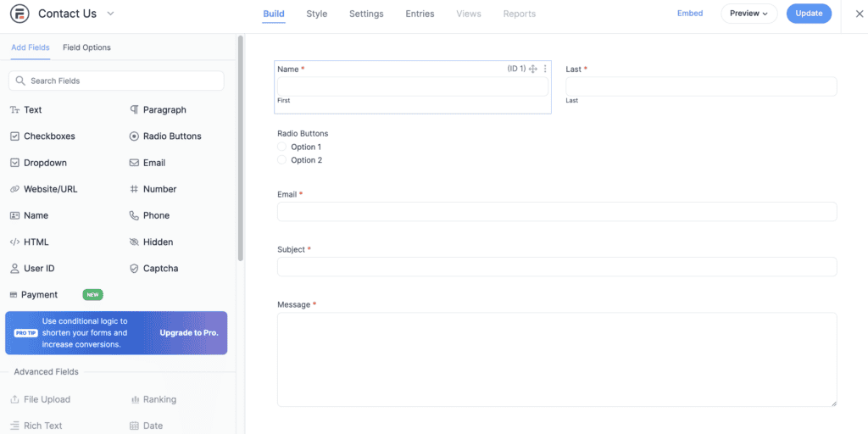Select the Option 2 radio button
Viewport: 868px width, 434px height.
(x=281, y=160)
